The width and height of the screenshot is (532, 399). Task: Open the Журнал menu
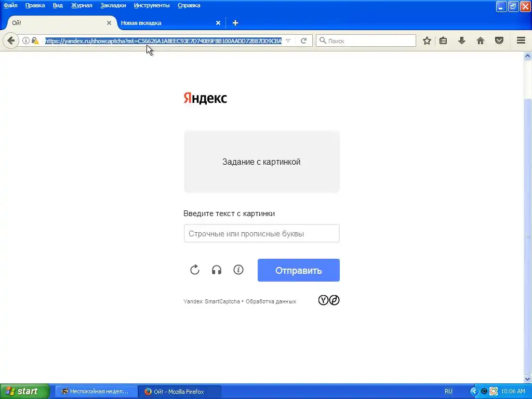click(82, 5)
